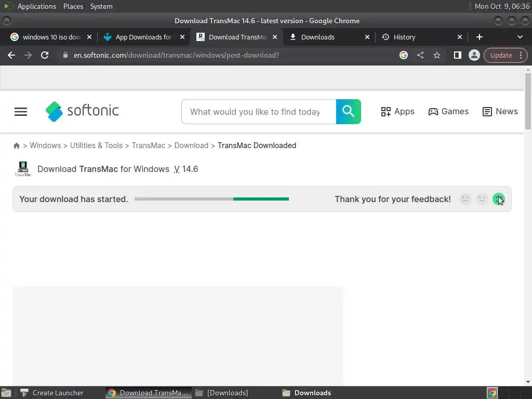
Task: Select the happy green face feedback
Action: (498, 199)
